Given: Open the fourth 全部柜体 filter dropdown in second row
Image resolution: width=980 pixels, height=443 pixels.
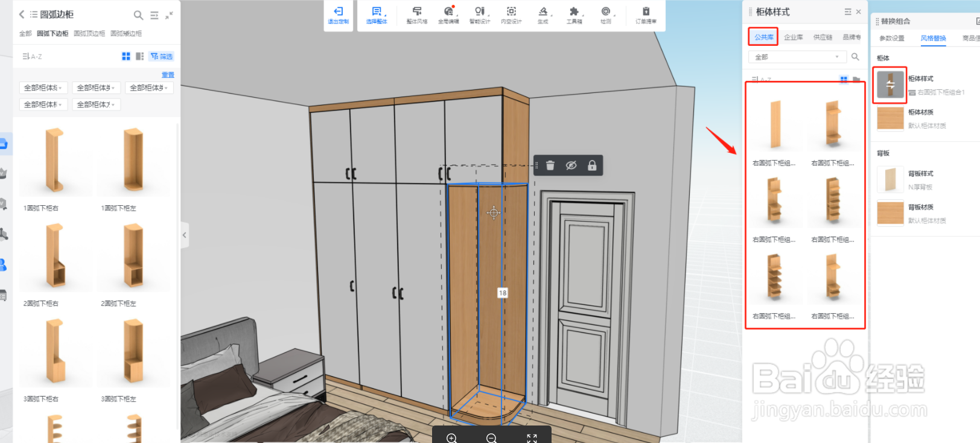Looking at the screenshot, I should 43,104.
